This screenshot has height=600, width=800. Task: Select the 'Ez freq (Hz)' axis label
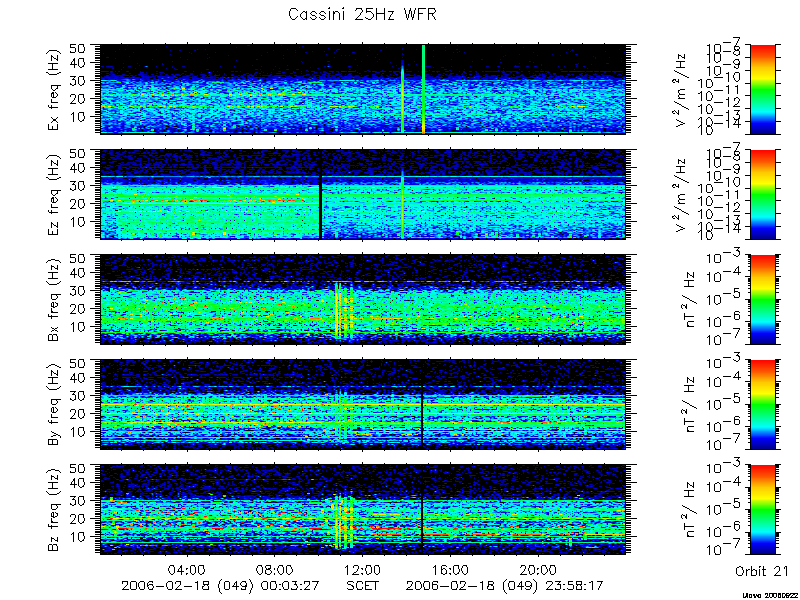coord(55,194)
